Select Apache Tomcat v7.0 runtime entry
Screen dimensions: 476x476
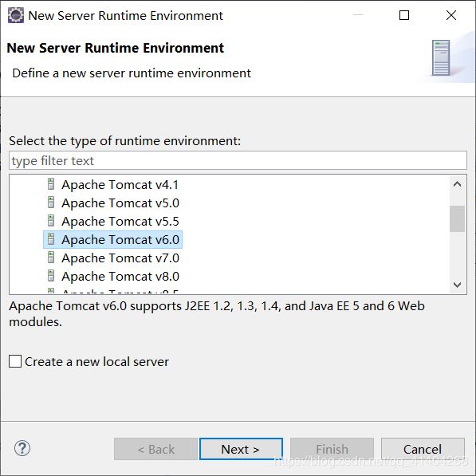click(120, 258)
